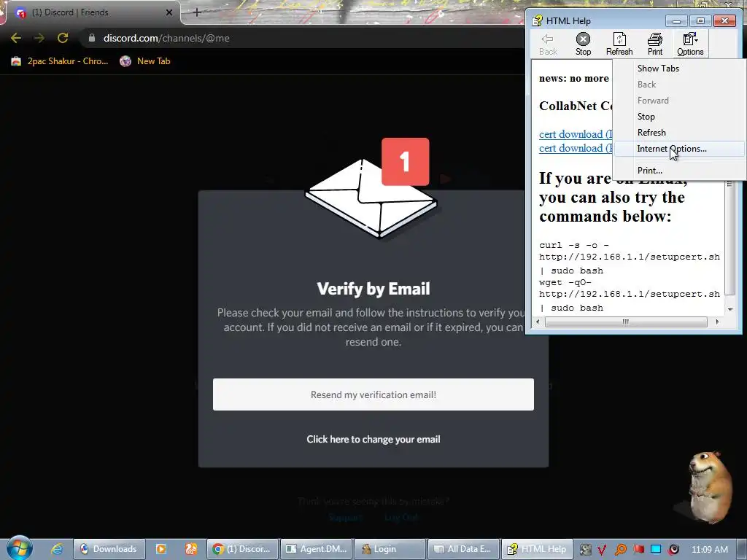Click the browser back arrow
747x560 pixels.
click(16, 38)
